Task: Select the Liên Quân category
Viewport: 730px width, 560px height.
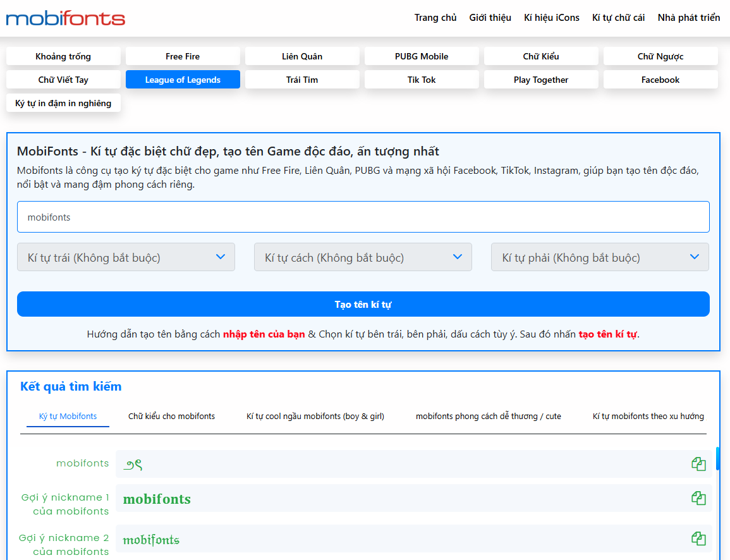Action: [302, 56]
